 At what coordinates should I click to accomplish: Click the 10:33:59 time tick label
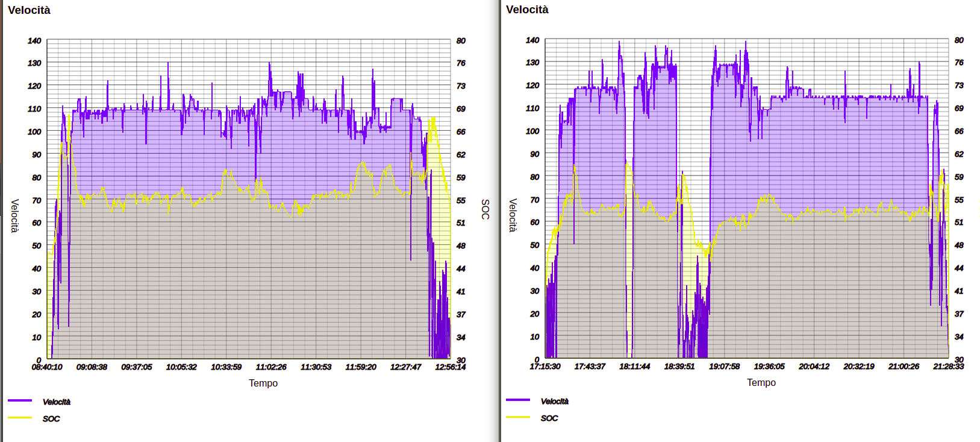click(226, 367)
